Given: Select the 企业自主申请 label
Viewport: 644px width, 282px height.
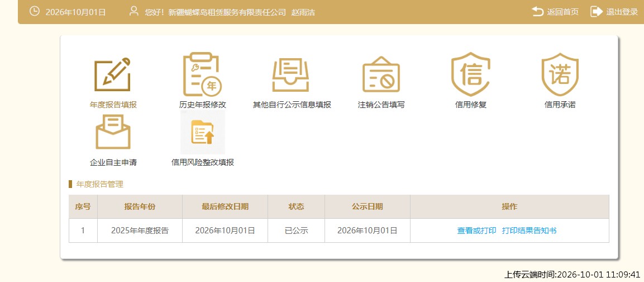Looking at the screenshot, I should pyautogui.click(x=113, y=163).
